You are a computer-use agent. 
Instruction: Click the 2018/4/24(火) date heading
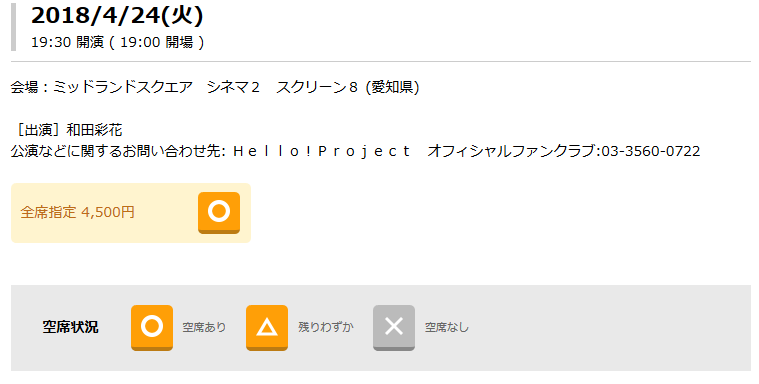(x=117, y=15)
